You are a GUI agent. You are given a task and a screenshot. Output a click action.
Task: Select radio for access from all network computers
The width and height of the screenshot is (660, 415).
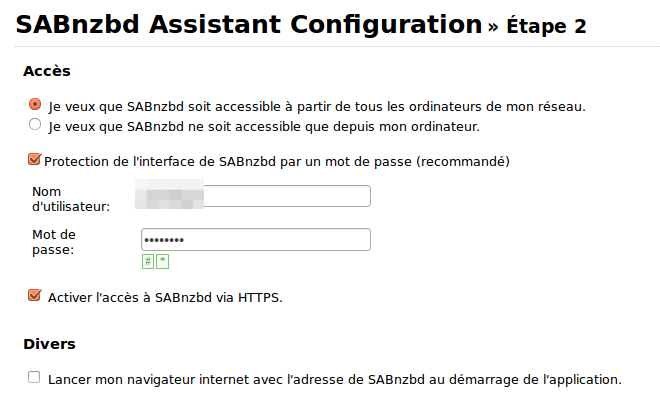(x=36, y=105)
